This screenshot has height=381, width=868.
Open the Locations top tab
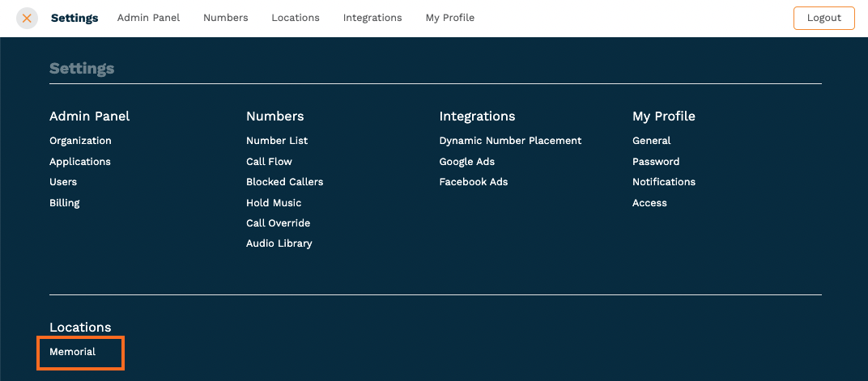coord(295,18)
